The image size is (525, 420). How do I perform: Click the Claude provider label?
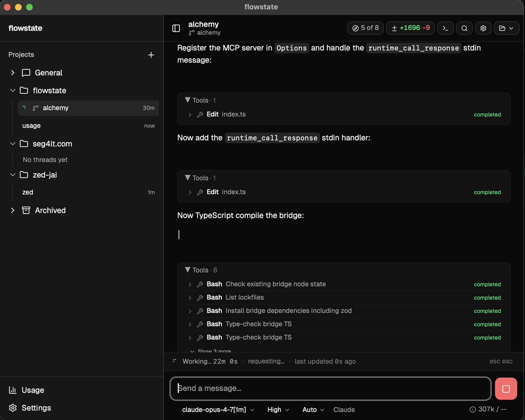coord(344,410)
